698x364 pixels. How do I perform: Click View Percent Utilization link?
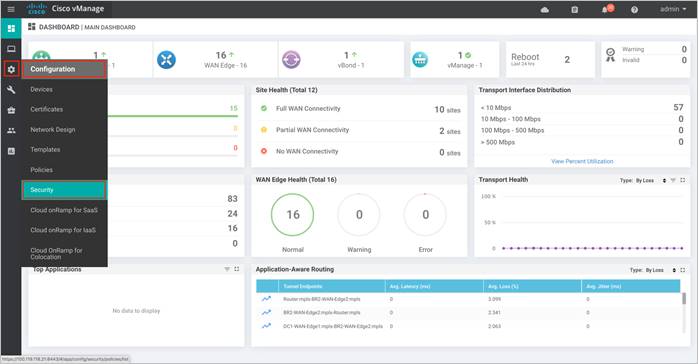pyautogui.click(x=582, y=161)
